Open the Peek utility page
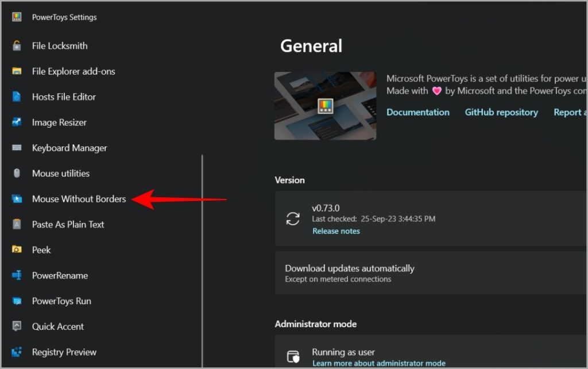The width and height of the screenshot is (588, 369). click(x=41, y=250)
